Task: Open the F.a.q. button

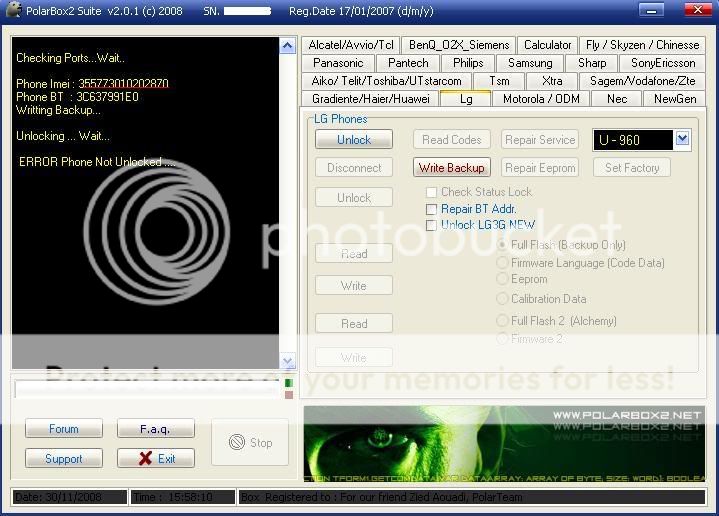Action: coord(155,428)
